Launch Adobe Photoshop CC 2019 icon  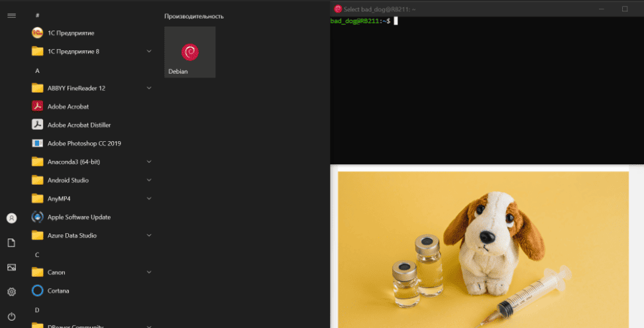(37, 143)
